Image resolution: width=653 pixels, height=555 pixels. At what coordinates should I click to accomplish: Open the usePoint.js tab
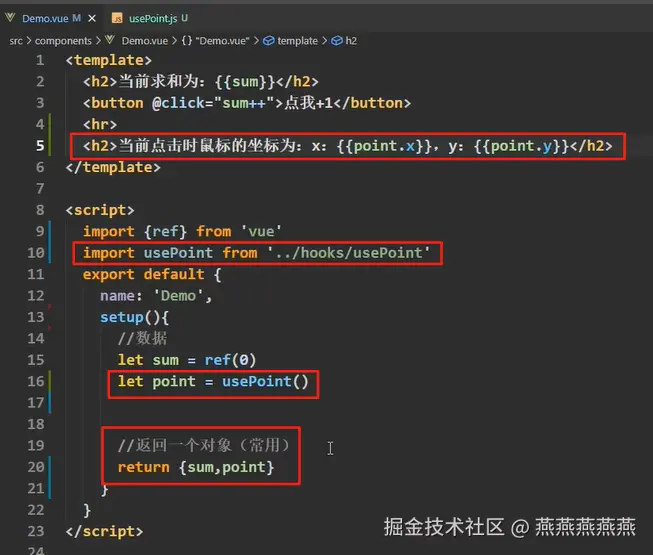pos(153,18)
